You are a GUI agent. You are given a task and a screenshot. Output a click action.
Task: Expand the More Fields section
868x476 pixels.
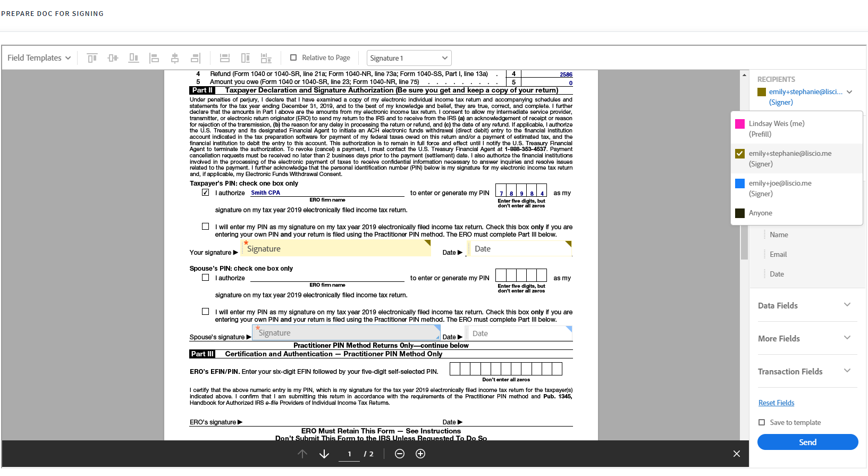click(807, 338)
